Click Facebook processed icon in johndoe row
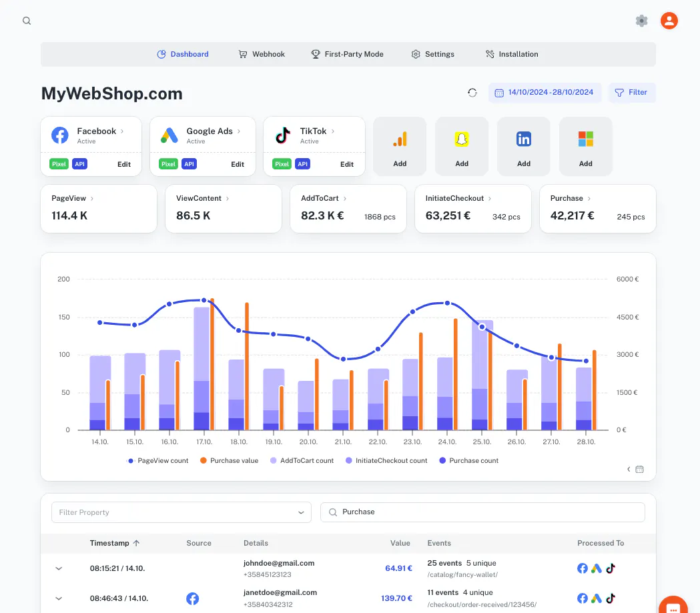 click(582, 568)
